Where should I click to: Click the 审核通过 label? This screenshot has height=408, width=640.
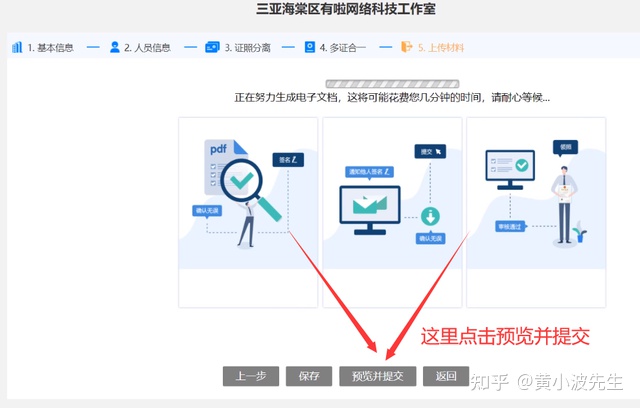click(x=510, y=226)
